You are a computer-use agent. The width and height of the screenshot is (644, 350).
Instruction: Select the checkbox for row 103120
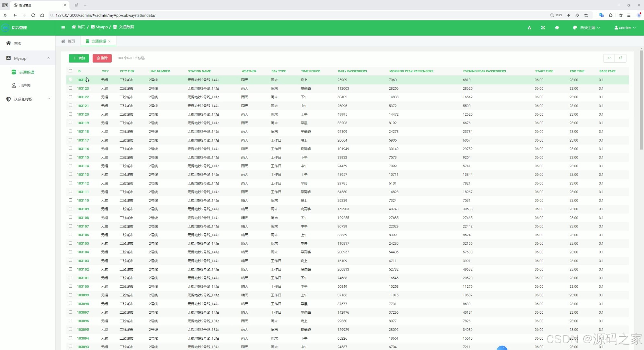coord(71,114)
